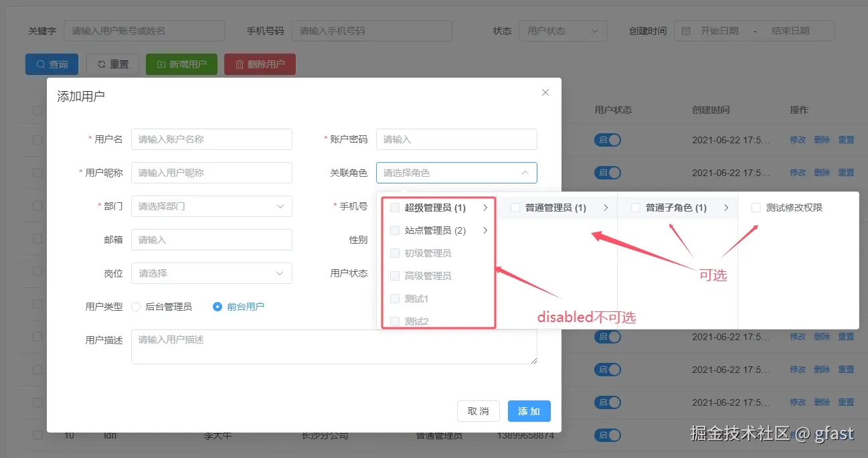
Task: Click the 高级管理员 checkbox
Action: point(395,276)
